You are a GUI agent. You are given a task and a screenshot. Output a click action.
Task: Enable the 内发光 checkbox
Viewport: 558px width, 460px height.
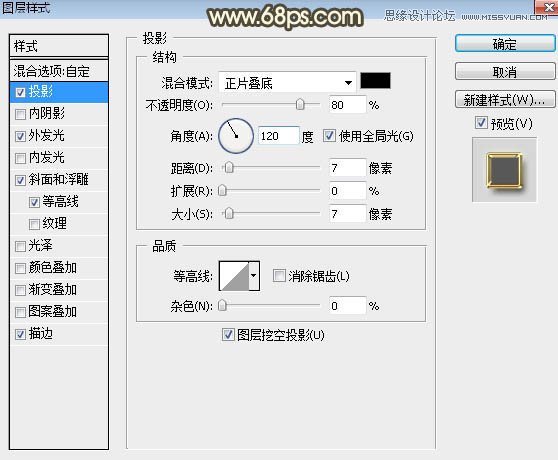tap(20, 159)
